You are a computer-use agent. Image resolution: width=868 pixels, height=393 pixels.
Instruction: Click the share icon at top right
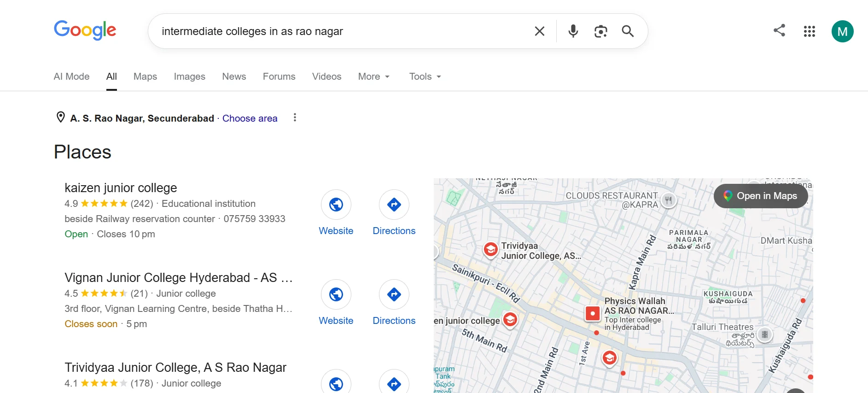click(x=779, y=30)
